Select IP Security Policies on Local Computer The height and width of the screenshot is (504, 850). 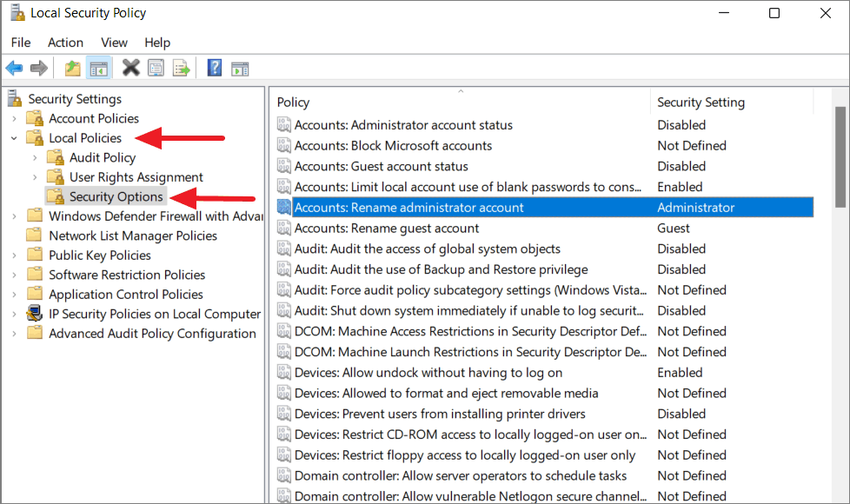tap(155, 313)
